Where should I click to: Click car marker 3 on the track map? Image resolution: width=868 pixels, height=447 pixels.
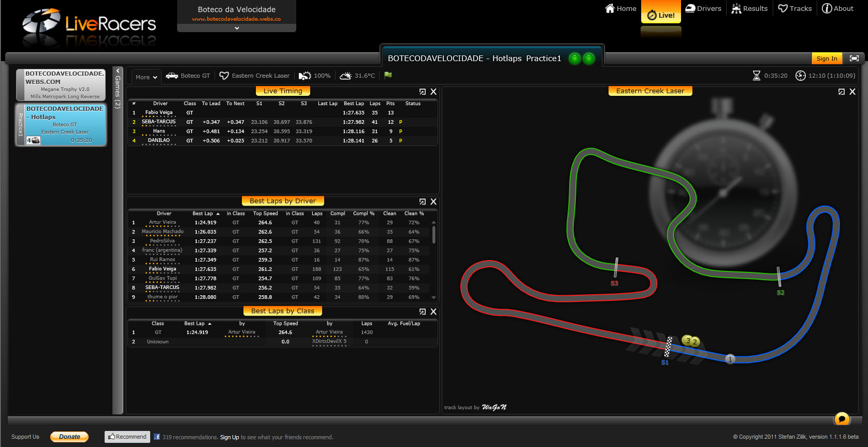coord(687,340)
